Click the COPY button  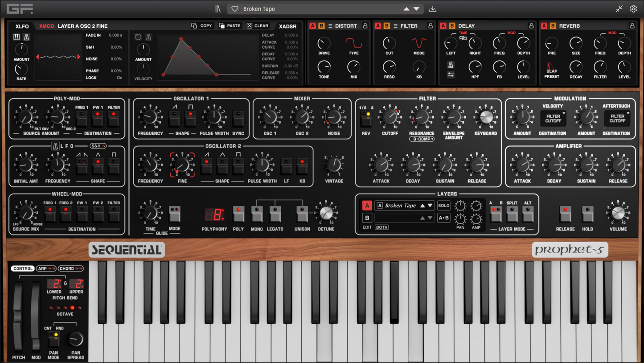point(202,26)
